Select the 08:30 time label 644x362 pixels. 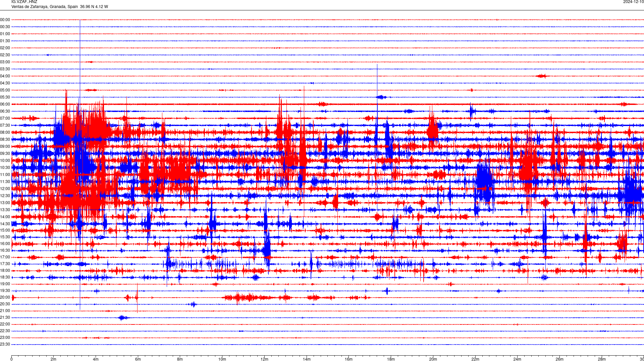point(5,139)
